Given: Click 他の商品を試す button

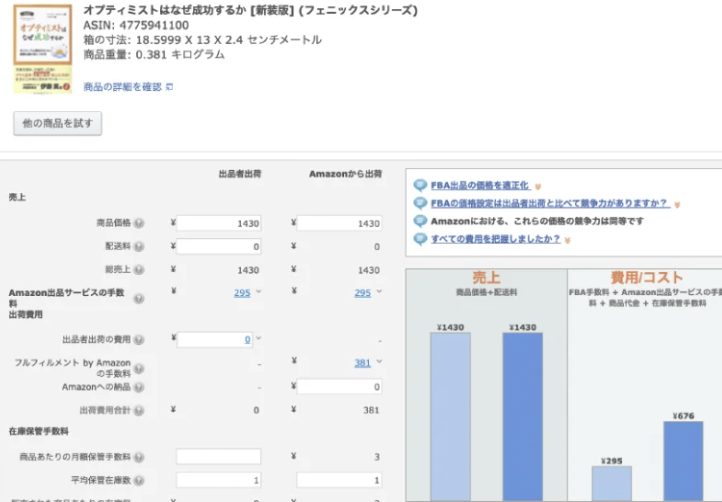Looking at the screenshot, I should point(58,123).
